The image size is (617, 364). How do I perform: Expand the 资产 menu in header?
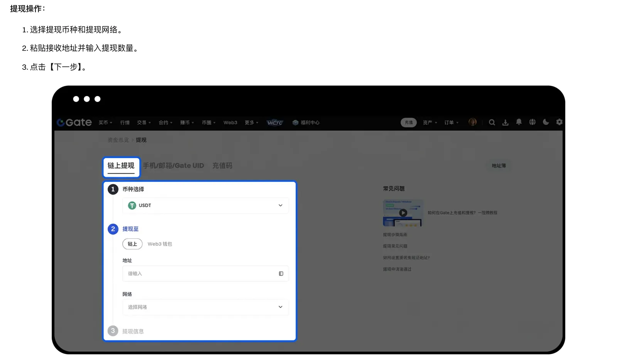[430, 123]
